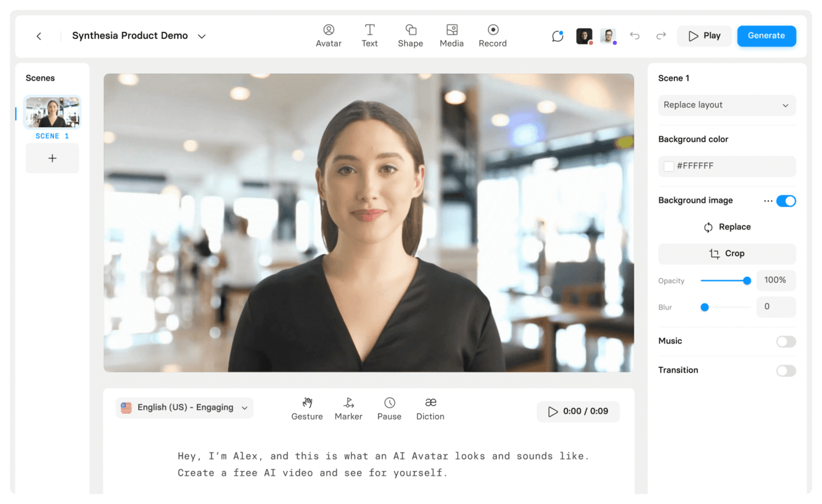Click the Generate button
This screenshot has height=504, width=822.
click(766, 36)
